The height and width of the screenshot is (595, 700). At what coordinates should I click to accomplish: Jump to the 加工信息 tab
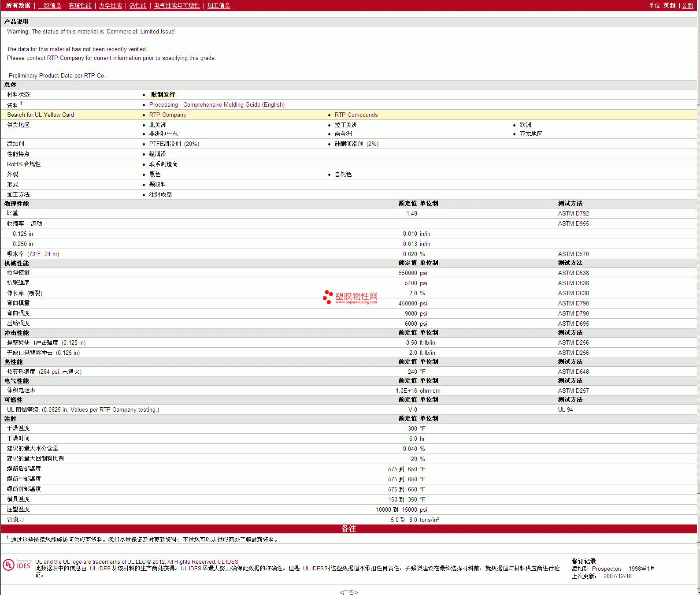coord(219,5)
